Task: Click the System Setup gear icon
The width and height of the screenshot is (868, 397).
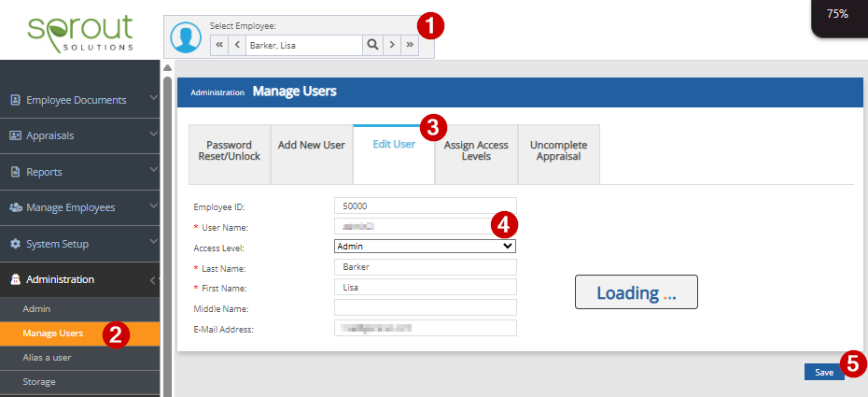Action: (x=15, y=244)
